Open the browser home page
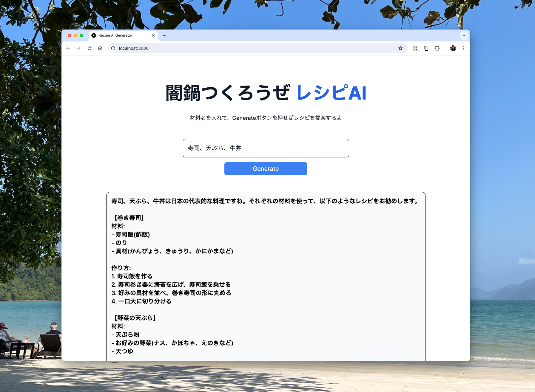This screenshot has width=535, height=392. 100,48
